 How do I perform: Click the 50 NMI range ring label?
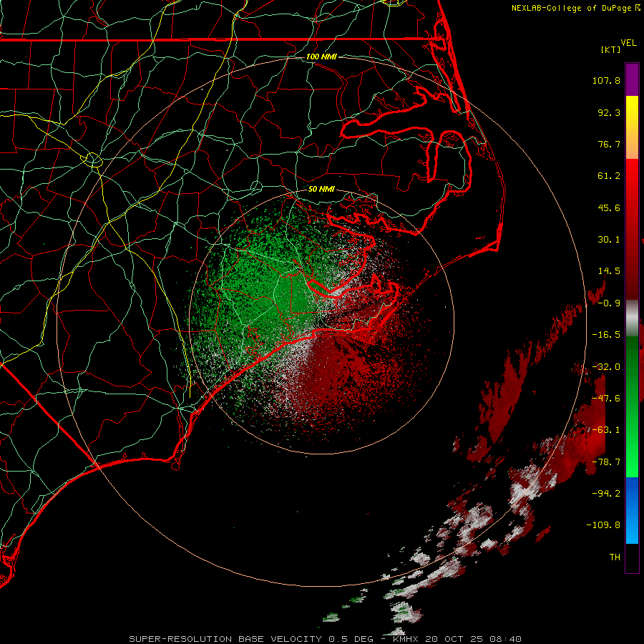click(321, 189)
